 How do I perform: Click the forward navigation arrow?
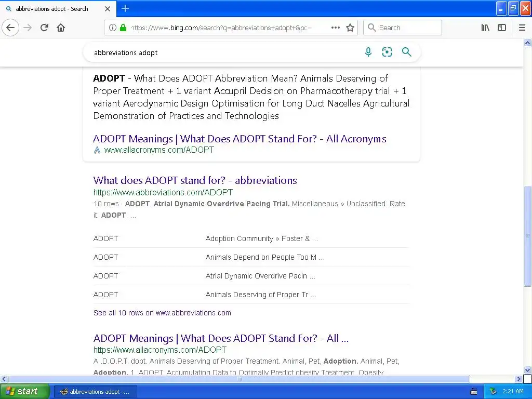28,28
